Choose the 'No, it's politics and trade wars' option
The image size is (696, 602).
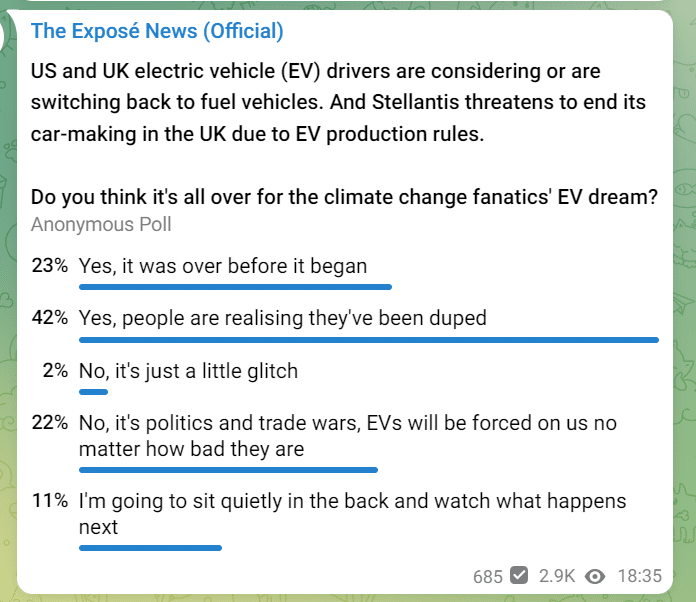[x=348, y=436]
